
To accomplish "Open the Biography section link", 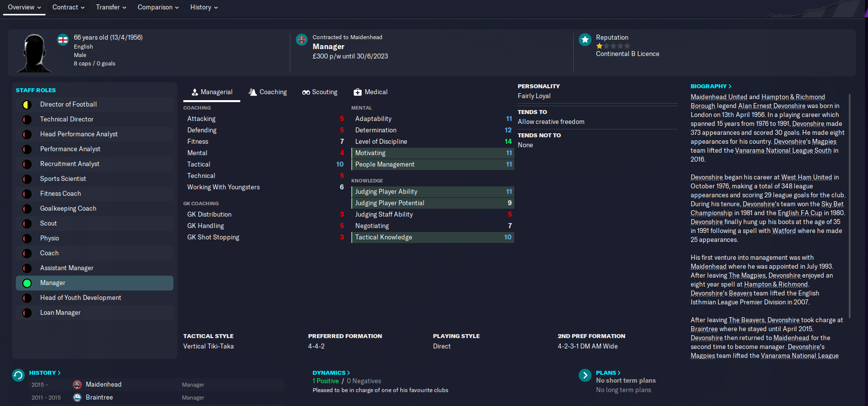I will [711, 86].
